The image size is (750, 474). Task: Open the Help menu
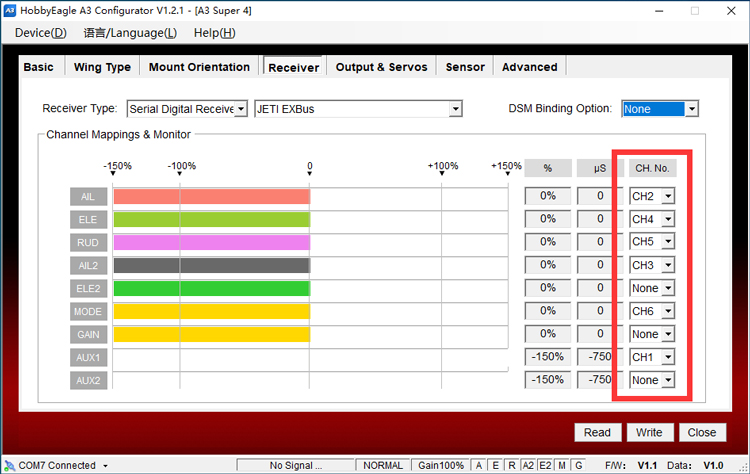214,32
